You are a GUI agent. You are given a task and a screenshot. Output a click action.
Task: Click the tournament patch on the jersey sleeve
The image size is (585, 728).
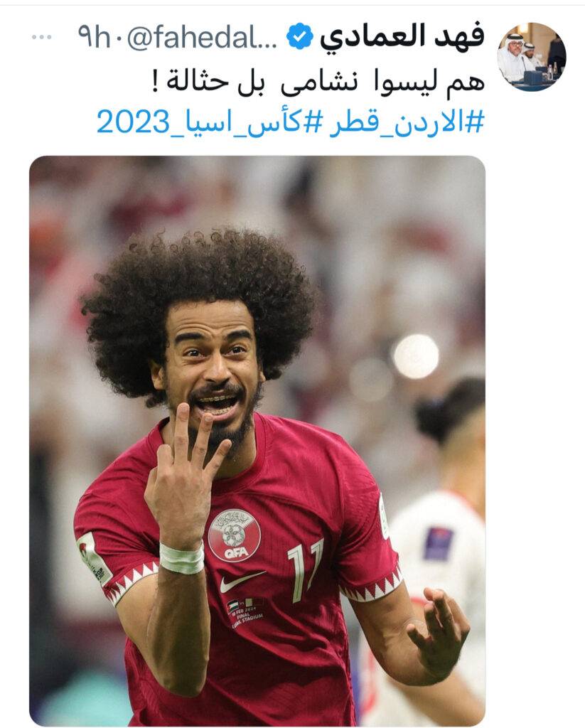(x=94, y=559)
